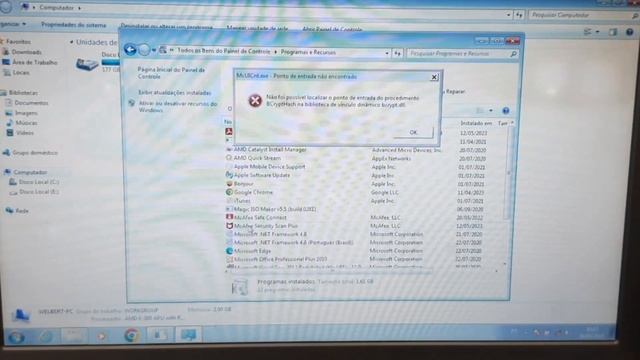Open help icon in Programas e Recursos
The width and height of the screenshot is (640, 360).
point(506,111)
